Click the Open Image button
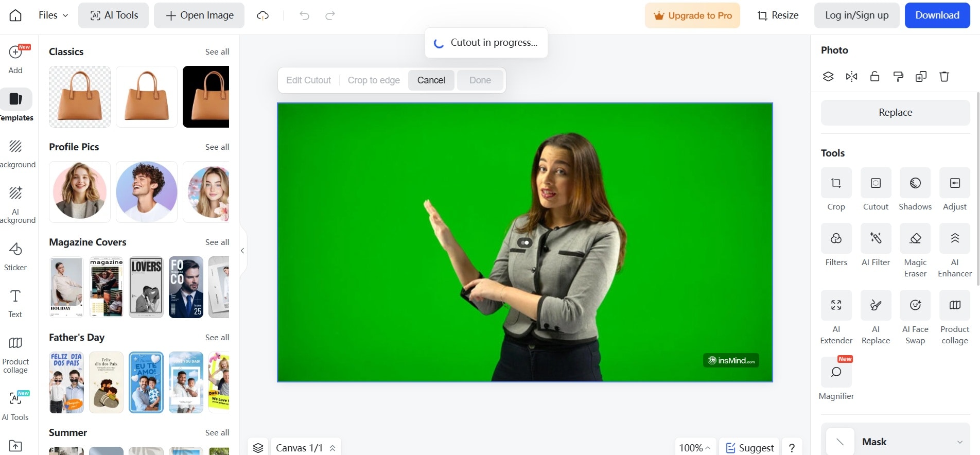The image size is (980, 455). [199, 15]
